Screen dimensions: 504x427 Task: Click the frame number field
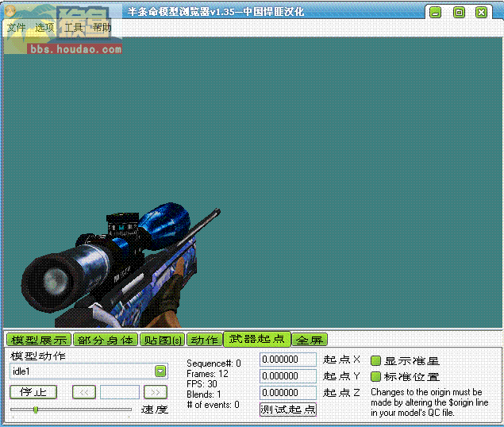120,392
